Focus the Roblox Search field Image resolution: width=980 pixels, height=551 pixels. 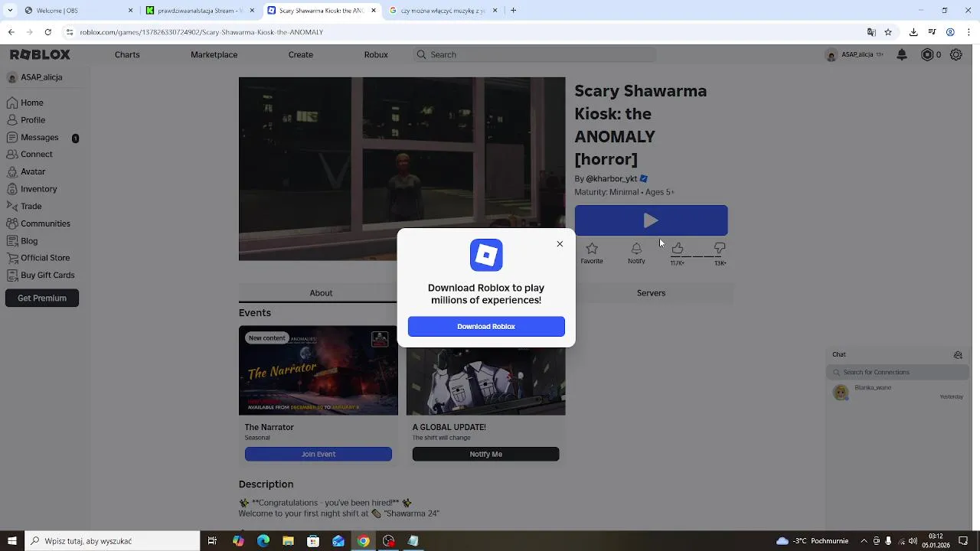coord(534,55)
